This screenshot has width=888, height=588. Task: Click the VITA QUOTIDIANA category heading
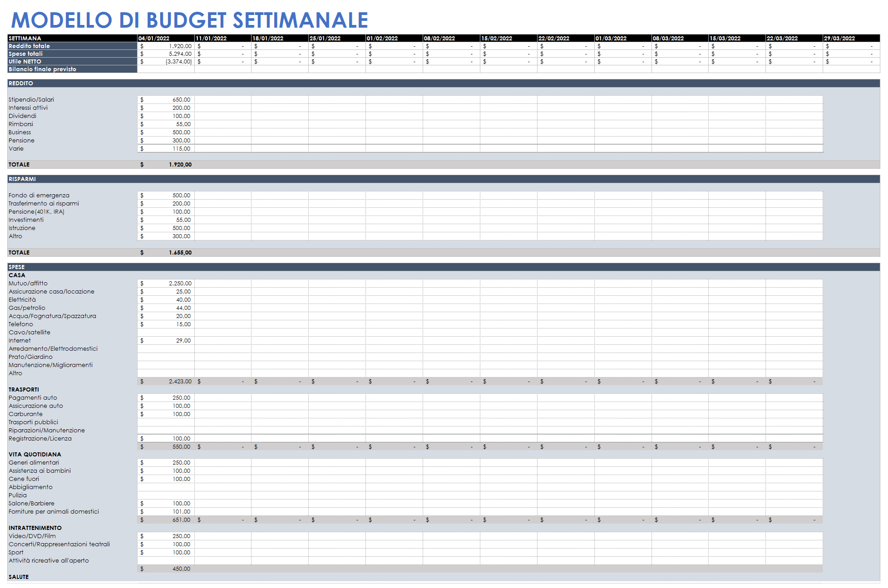(x=35, y=455)
